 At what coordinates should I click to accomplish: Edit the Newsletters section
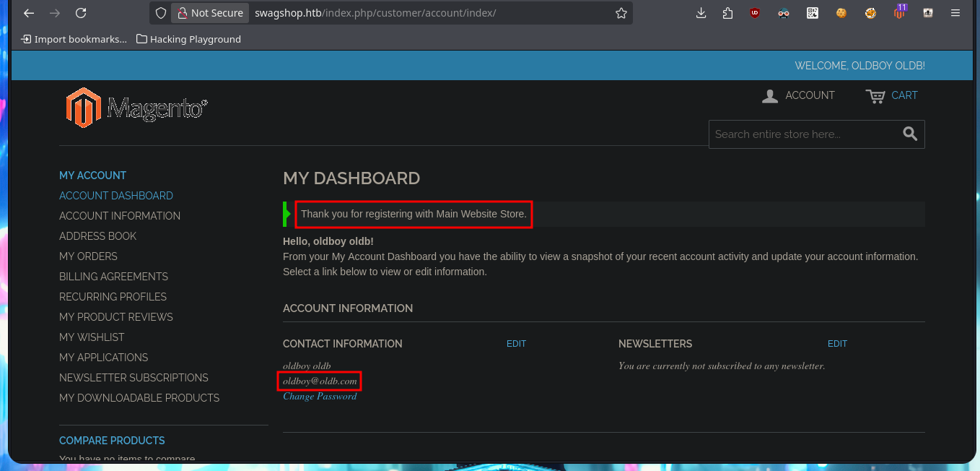pos(837,344)
